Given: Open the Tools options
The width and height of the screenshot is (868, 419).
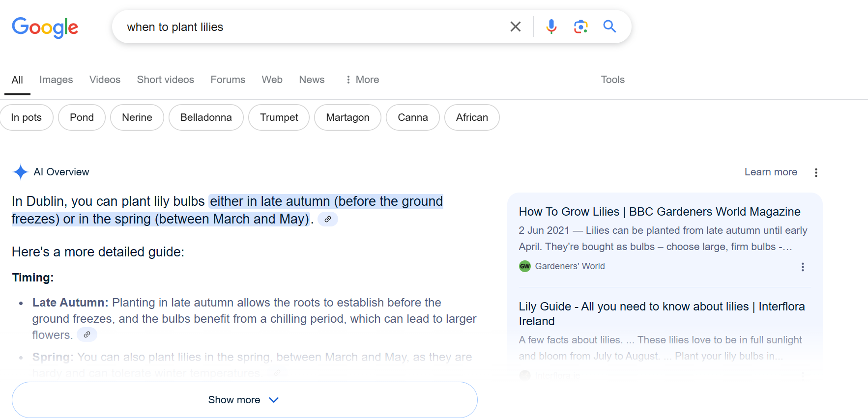Looking at the screenshot, I should (612, 80).
